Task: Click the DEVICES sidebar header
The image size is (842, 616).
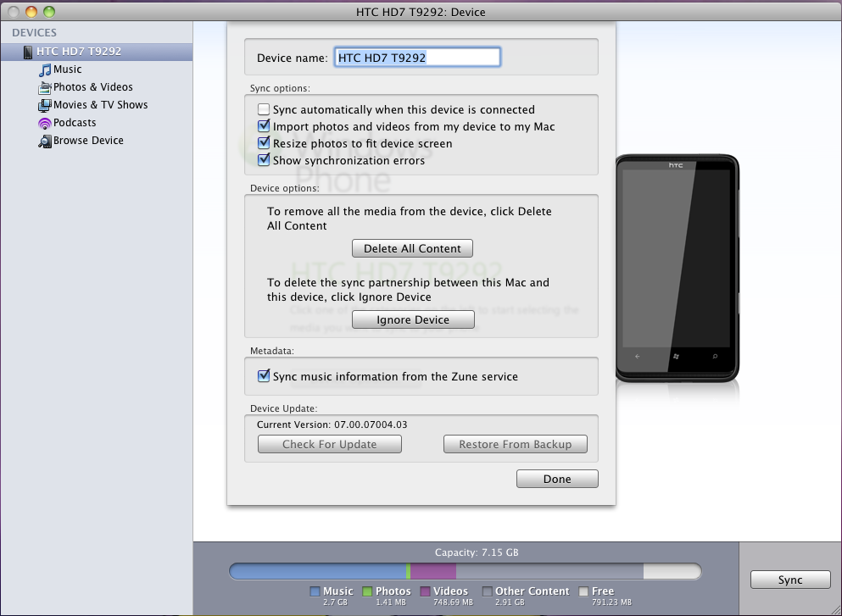Action: pyautogui.click(x=35, y=33)
